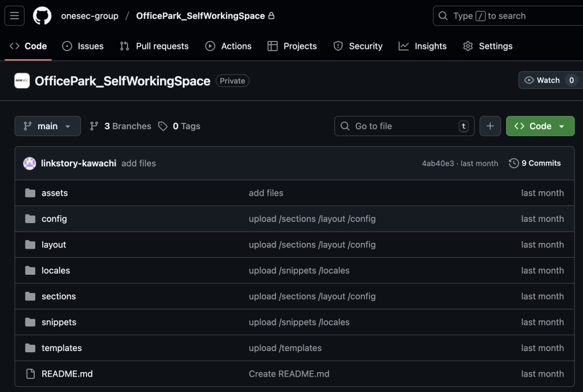Expand the main branch dropdown
Viewport: 583px width, 392px height.
47,126
